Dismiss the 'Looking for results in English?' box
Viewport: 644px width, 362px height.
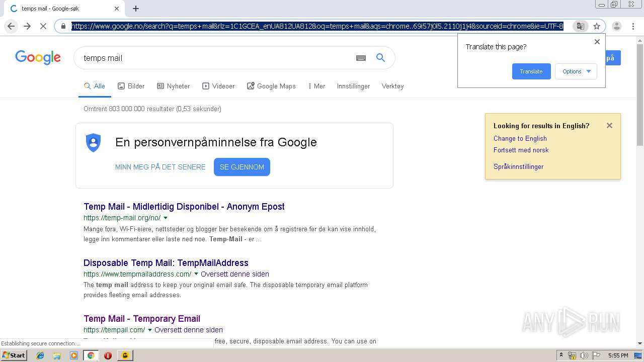[x=609, y=126]
